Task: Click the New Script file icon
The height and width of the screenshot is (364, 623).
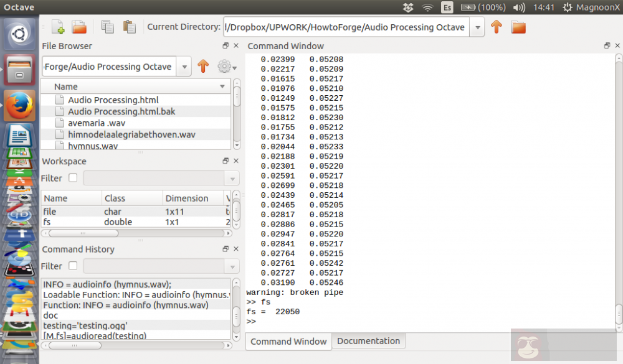Action: click(x=57, y=27)
